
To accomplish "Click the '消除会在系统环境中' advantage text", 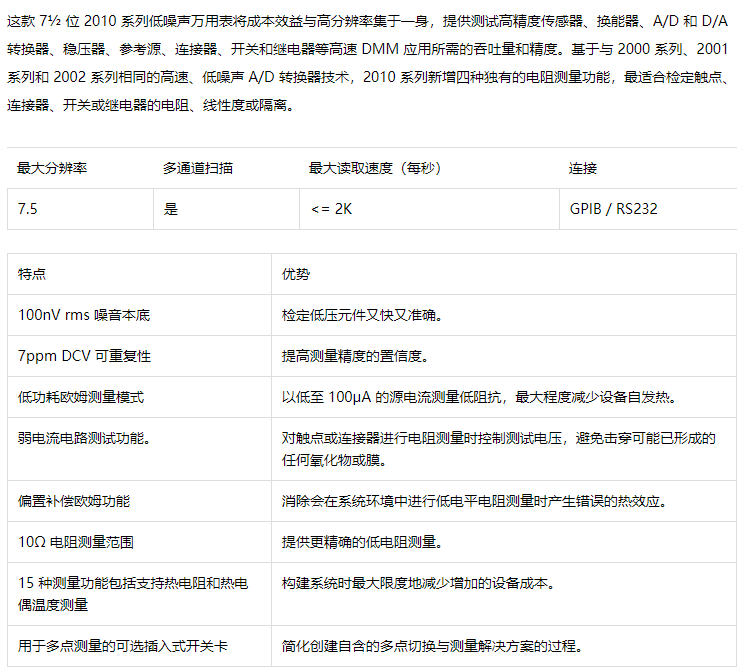I will (474, 501).
